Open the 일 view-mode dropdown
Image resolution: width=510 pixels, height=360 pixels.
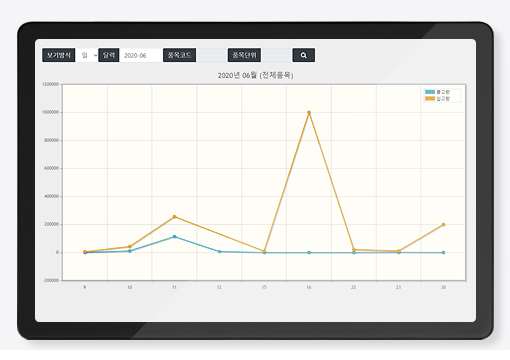[87, 55]
